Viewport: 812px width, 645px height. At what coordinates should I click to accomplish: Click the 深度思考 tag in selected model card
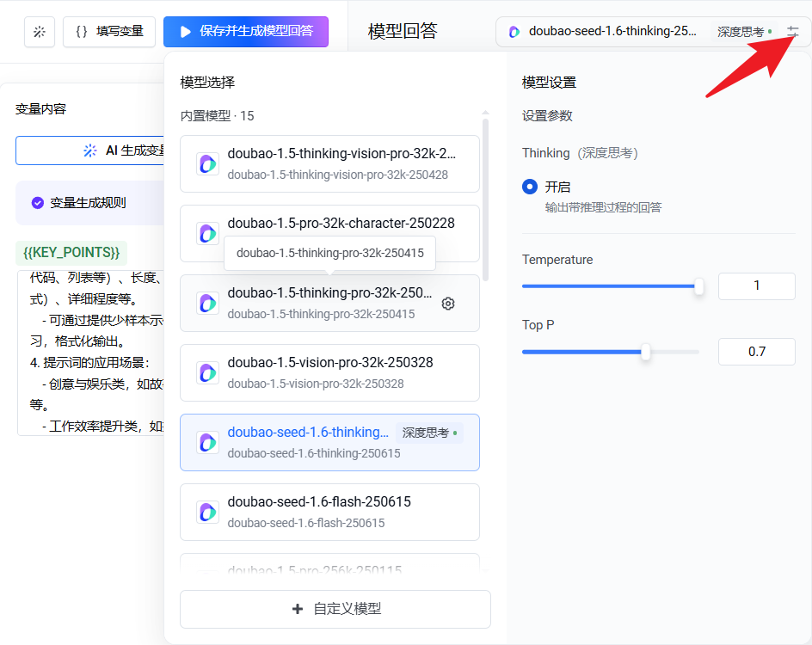tap(430, 433)
